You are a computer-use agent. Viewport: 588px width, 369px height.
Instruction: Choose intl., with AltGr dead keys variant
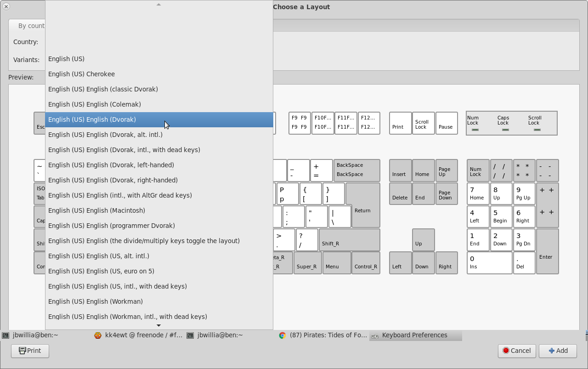tap(159, 195)
